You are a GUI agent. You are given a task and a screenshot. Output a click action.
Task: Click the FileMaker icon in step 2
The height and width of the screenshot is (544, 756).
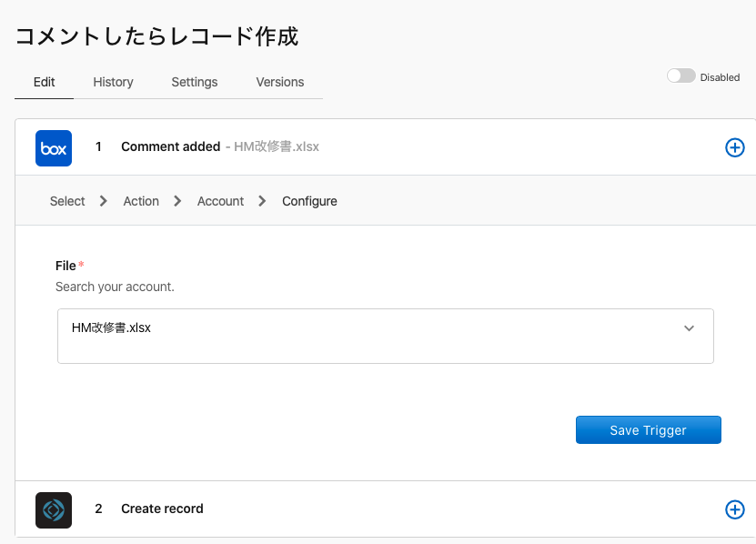(54, 509)
